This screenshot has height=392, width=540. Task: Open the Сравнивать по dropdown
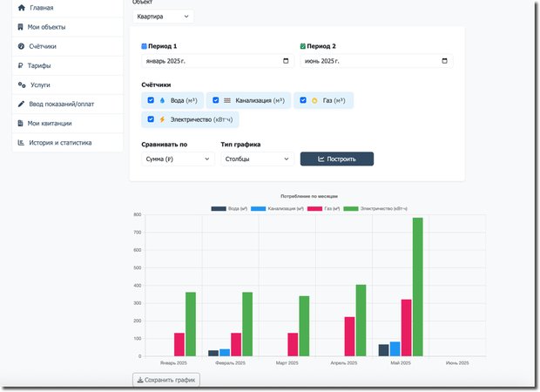(x=178, y=159)
